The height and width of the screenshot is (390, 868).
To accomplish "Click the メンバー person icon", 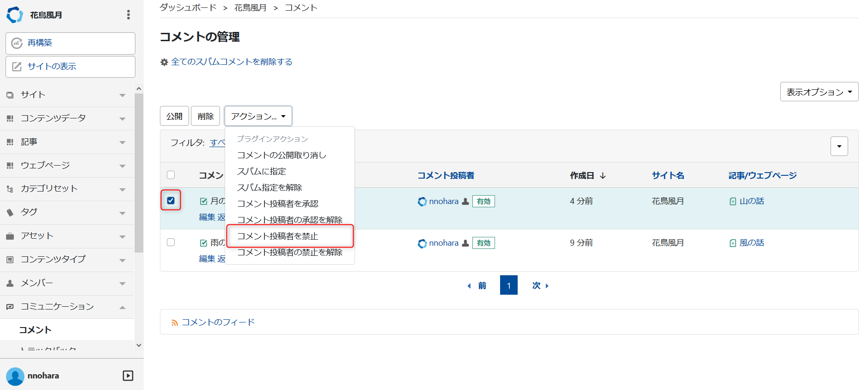I will [x=10, y=284].
